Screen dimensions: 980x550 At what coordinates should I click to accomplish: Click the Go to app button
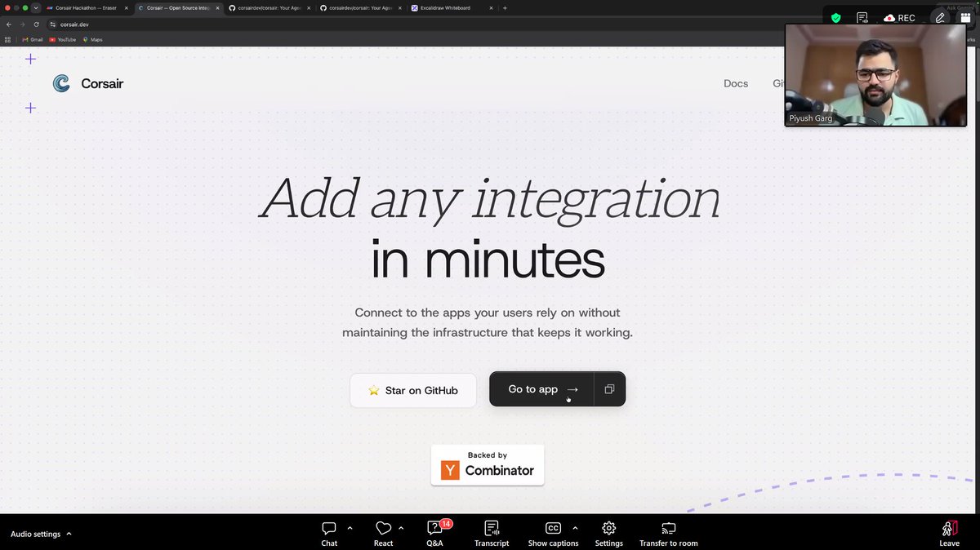click(542, 389)
